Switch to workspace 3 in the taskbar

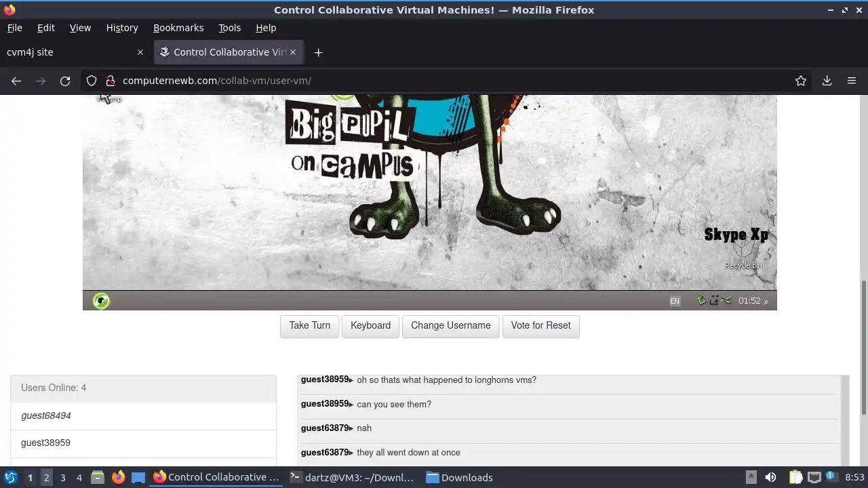62,478
